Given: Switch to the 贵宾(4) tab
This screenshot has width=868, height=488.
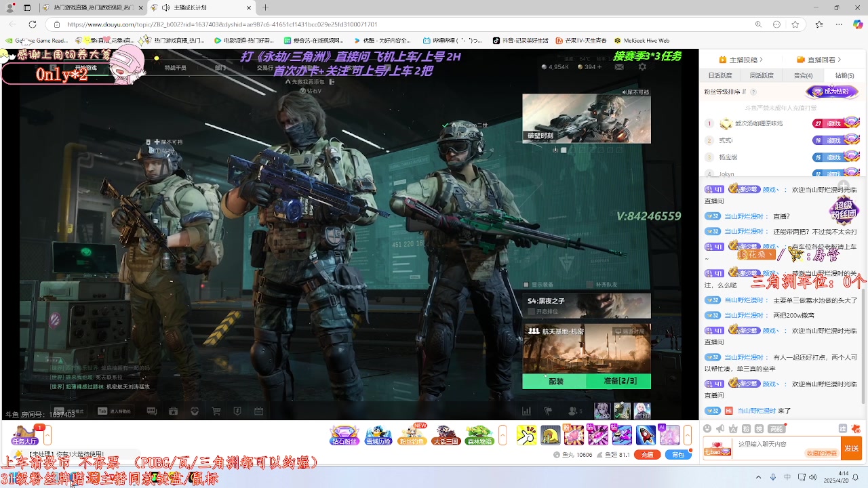Looking at the screenshot, I should 804,75.
